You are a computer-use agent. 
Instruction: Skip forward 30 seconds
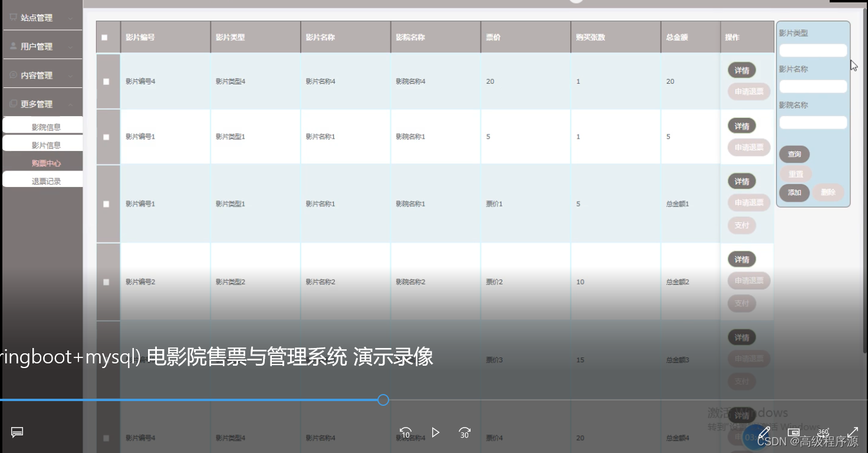coord(465,432)
